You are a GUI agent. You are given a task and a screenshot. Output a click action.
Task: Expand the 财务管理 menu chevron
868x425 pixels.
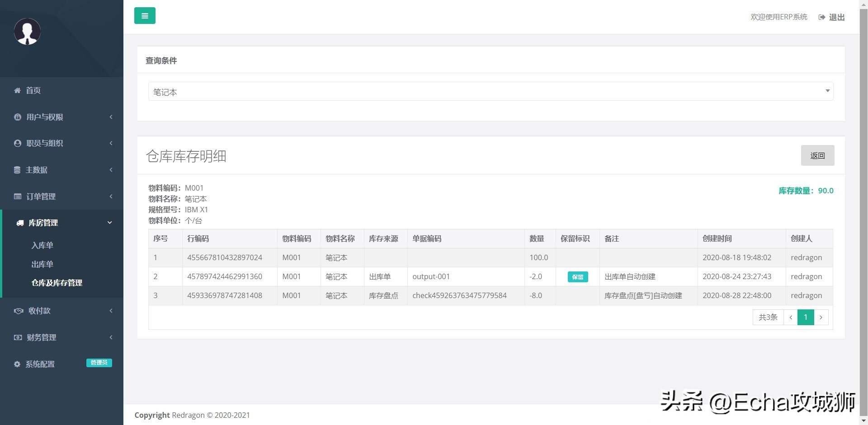coord(111,337)
